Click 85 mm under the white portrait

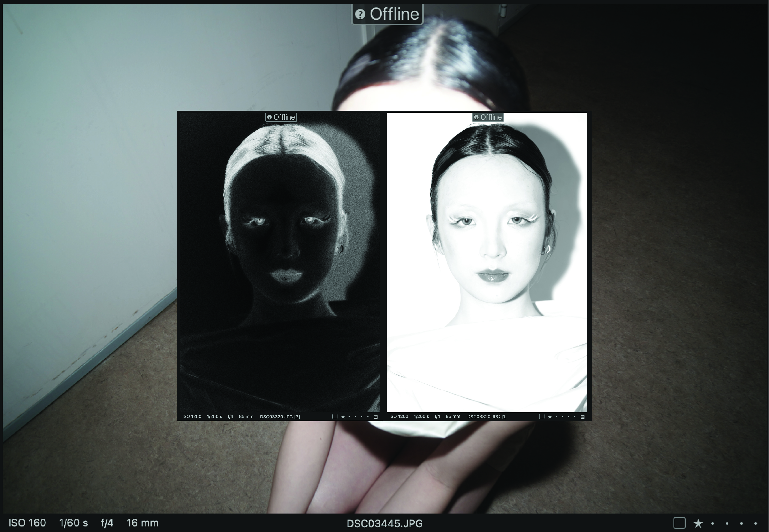coord(453,417)
